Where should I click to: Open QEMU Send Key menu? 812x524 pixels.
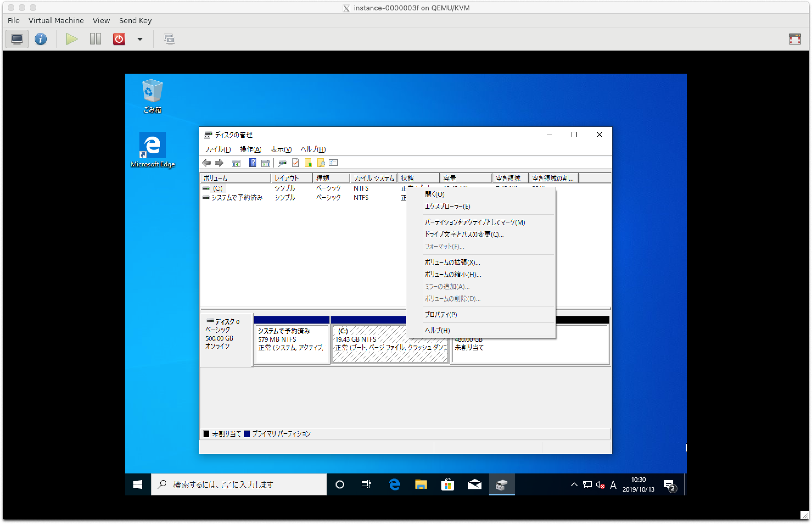pyautogui.click(x=135, y=20)
